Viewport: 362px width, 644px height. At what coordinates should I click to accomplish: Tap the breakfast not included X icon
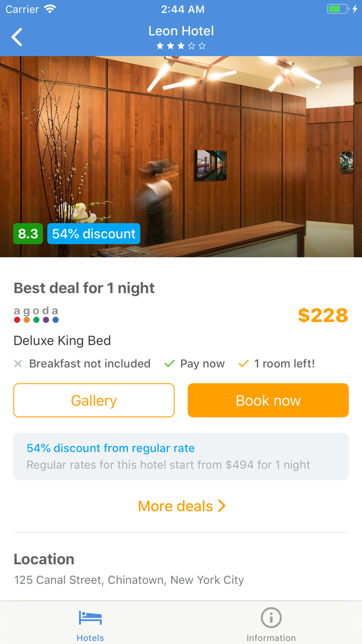pos(18,363)
